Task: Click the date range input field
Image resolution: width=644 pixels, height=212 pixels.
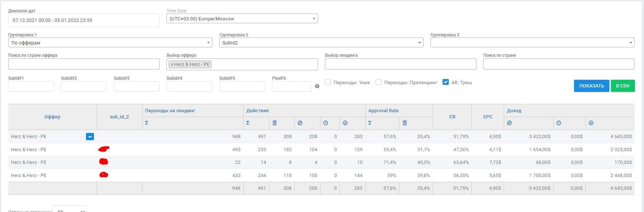Action: (x=84, y=20)
